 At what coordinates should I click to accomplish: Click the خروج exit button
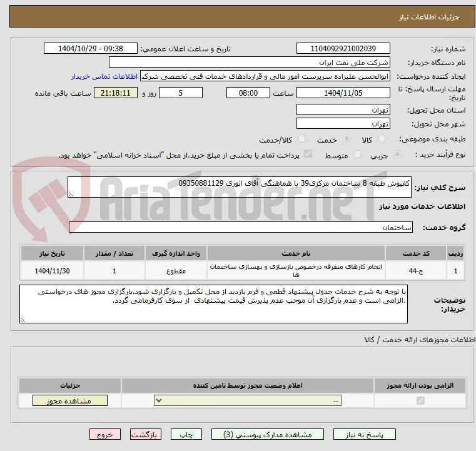104,434
